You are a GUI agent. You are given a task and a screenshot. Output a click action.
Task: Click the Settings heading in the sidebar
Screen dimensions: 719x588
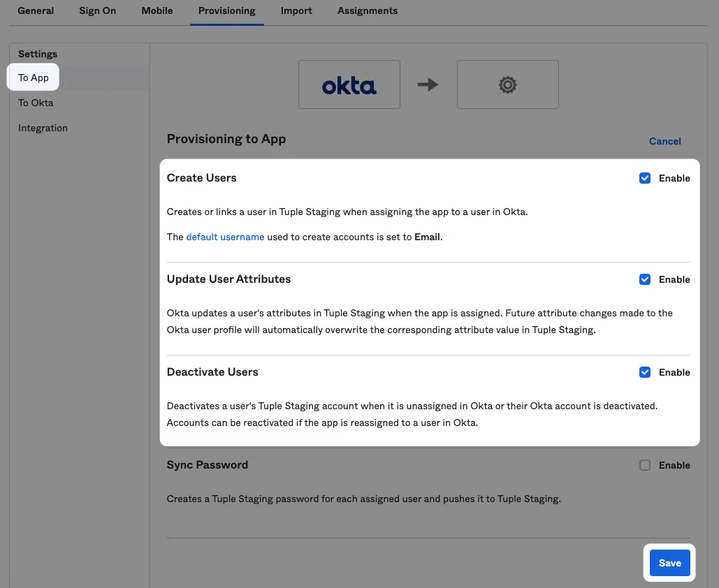(37, 54)
